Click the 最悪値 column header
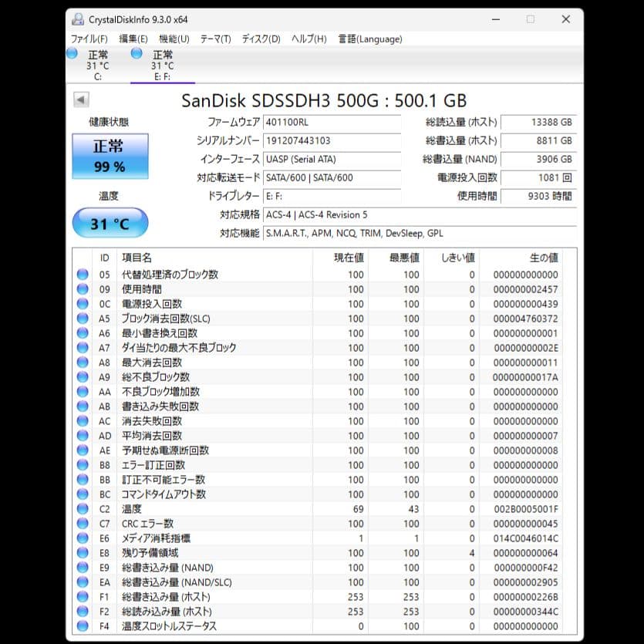This screenshot has width=644, height=644. coord(396,258)
